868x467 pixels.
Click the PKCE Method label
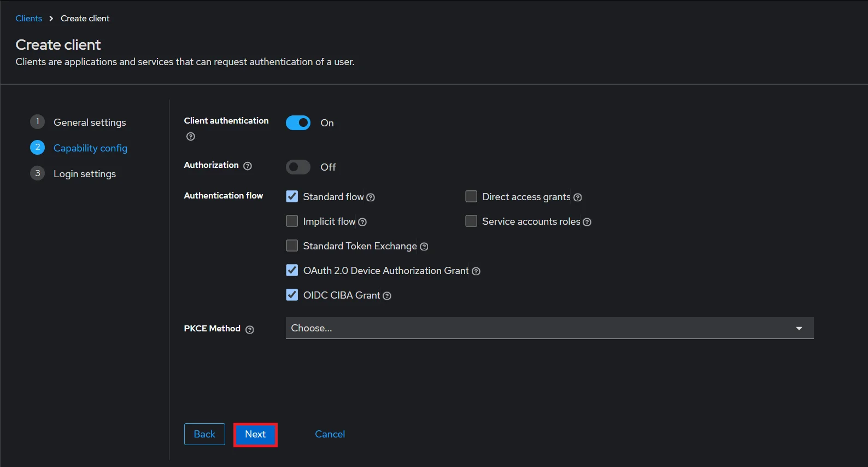212,329
